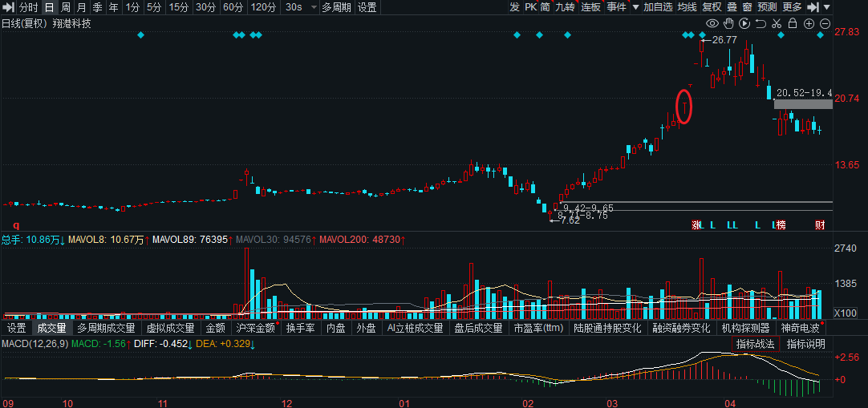Select the 成交量 indicator tab
Viewport: 868px width, 408px height.
point(51,328)
